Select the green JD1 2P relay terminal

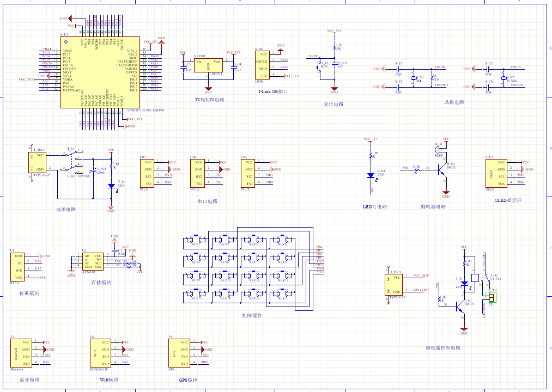point(494,297)
